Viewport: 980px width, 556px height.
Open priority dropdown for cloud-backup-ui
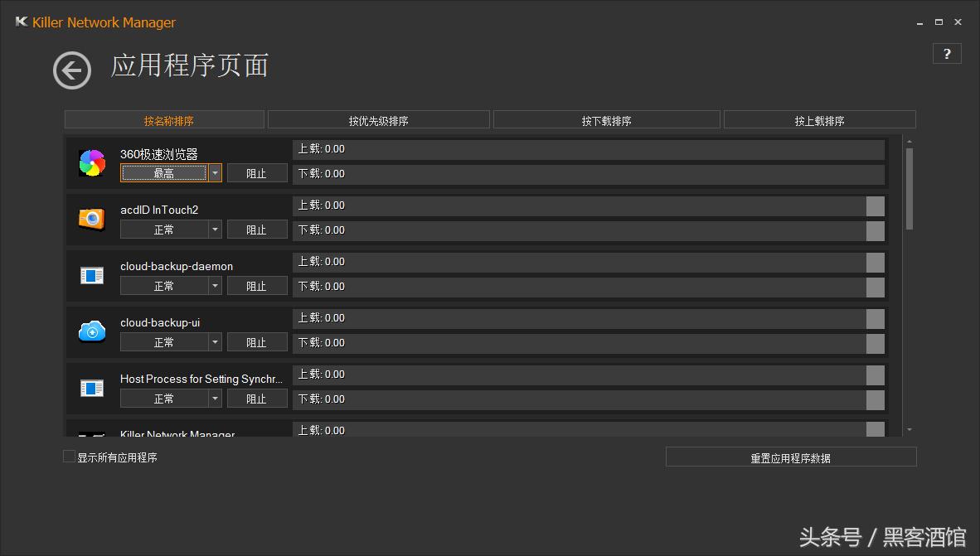coord(216,341)
